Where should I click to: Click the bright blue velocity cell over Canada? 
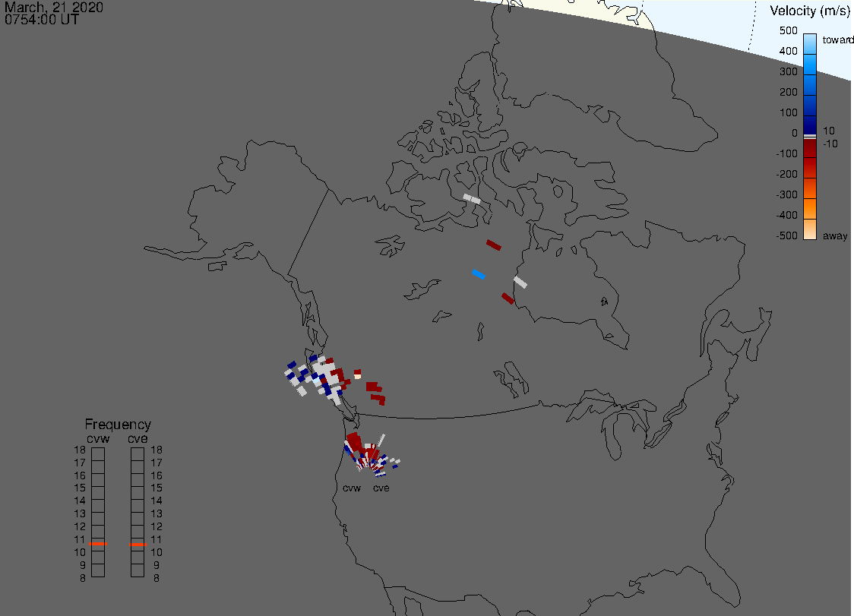coord(479,274)
